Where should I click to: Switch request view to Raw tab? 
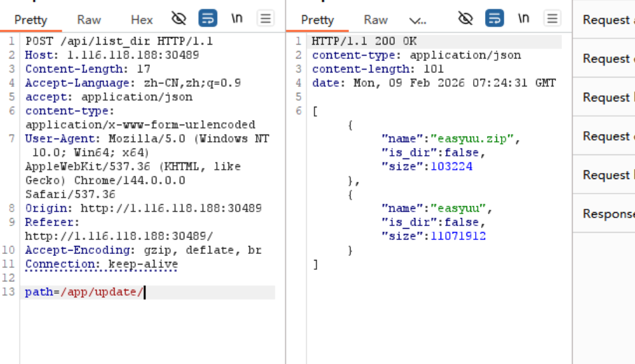click(89, 20)
